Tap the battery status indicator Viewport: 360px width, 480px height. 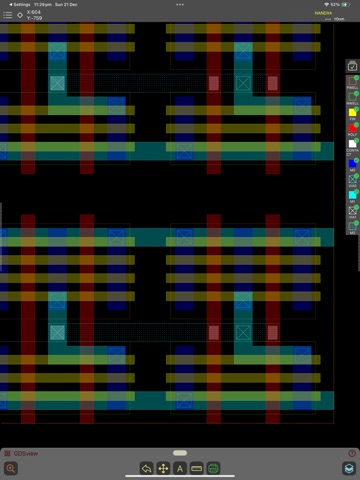pyautogui.click(x=345, y=5)
